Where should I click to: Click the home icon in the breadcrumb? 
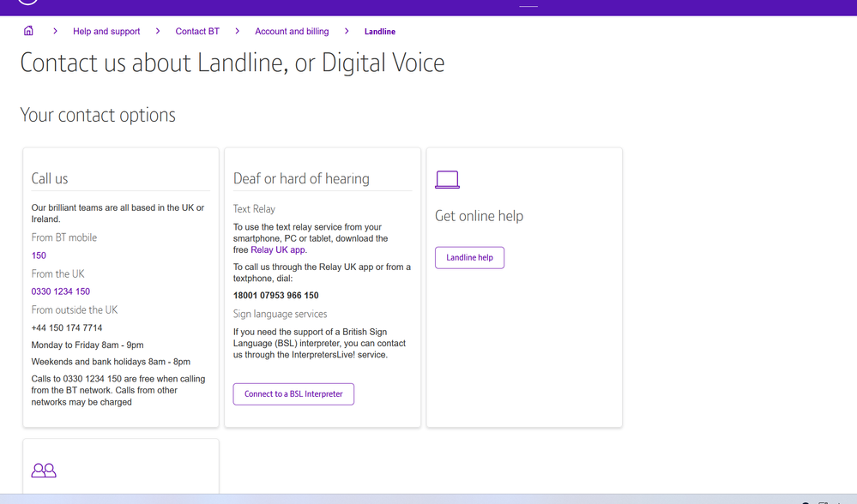pyautogui.click(x=28, y=31)
